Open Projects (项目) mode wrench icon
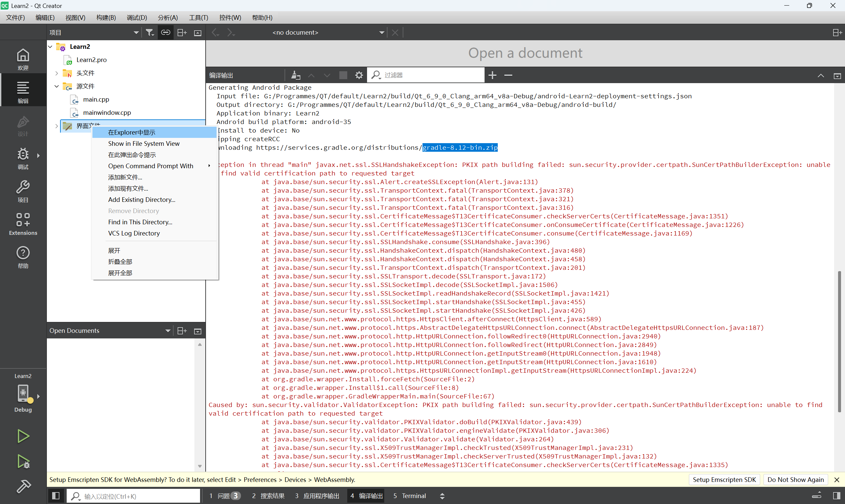 [x=23, y=191]
